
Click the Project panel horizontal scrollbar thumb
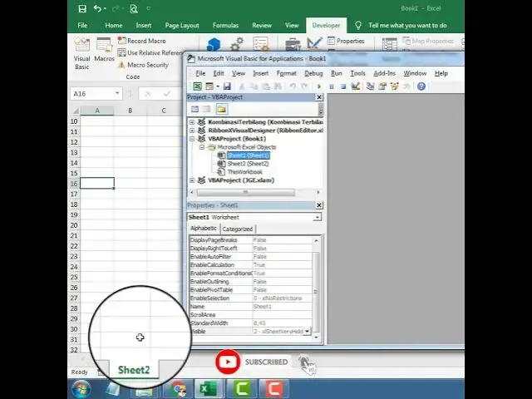pos(246,193)
